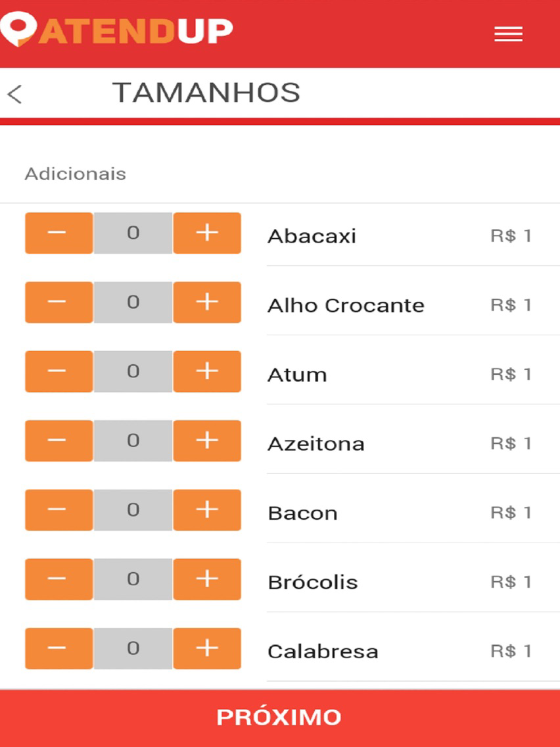560x747 pixels.
Task: Click the PRÓXIMO button
Action: 280,718
